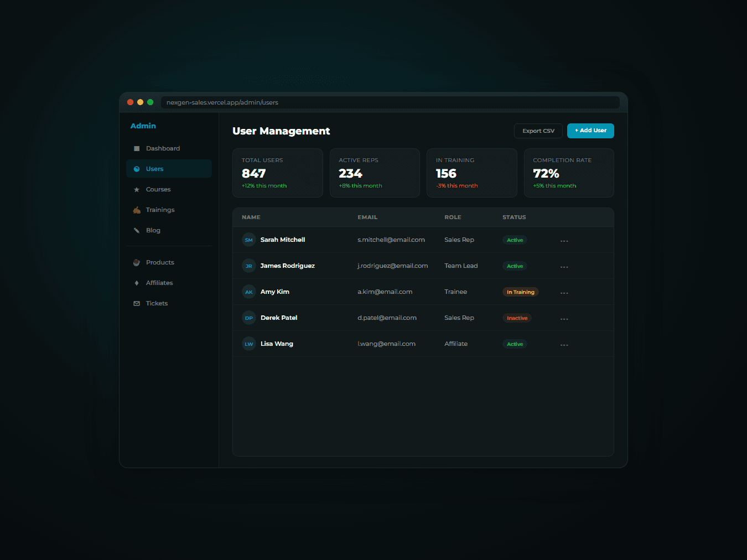Screen dimensions: 747x560
Task: Toggle Amy Kim's In Training status
Action: click(x=520, y=292)
